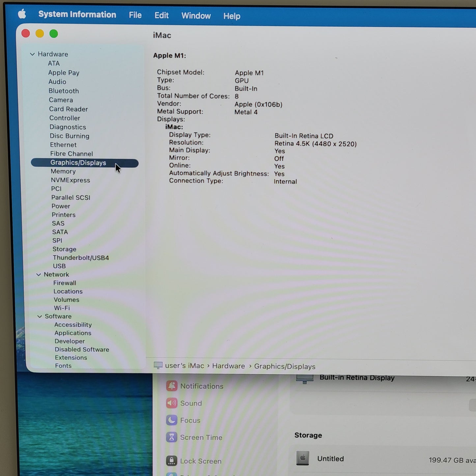
Task: Select Fibre Channel in the sidebar
Action: pyautogui.click(x=71, y=154)
